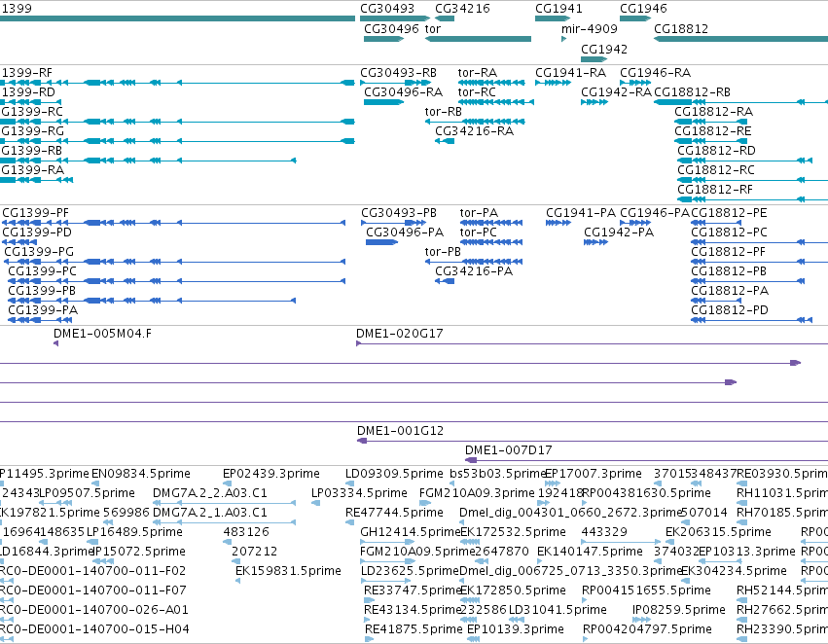
Task: Click the DME1-020G17 clone label
Action: 400,334
